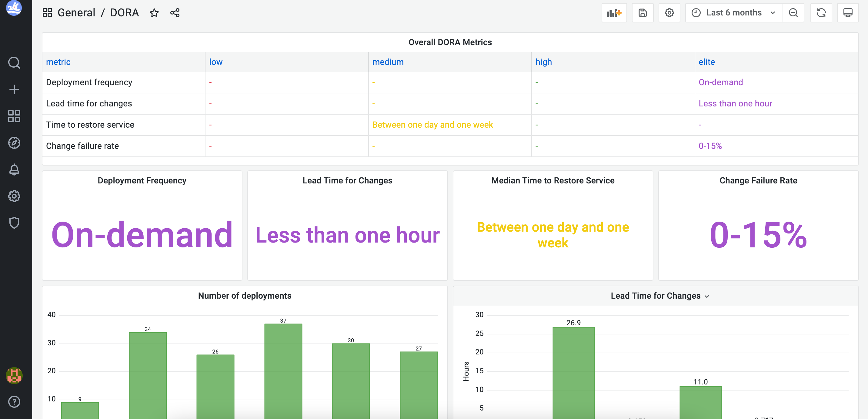Share the dashboard via share icon
Screen dimensions: 868x419
175,13
